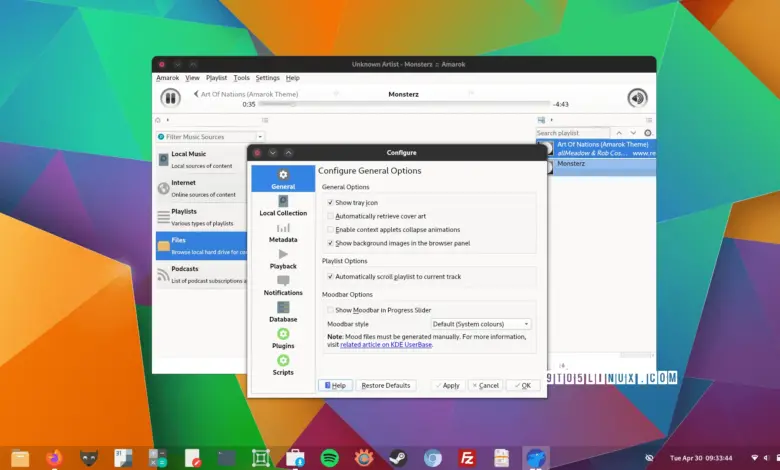Confirm settings with the OK button

(523, 385)
